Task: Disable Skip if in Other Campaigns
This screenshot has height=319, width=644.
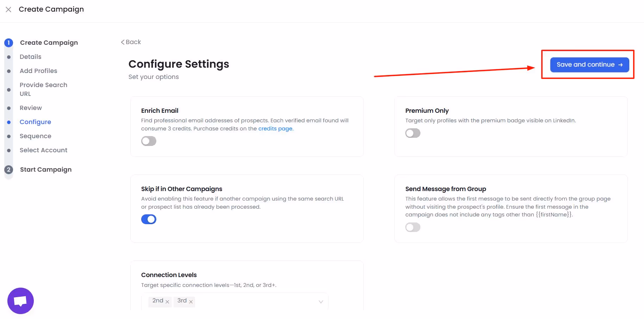Action: 148,219
